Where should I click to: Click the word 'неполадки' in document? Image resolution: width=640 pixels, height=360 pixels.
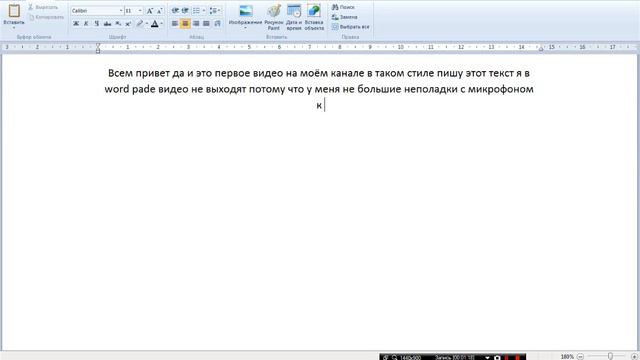pyautogui.click(x=431, y=89)
